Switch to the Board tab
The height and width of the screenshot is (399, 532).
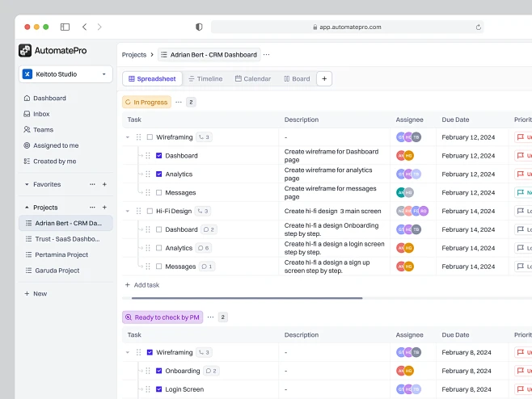click(x=297, y=78)
